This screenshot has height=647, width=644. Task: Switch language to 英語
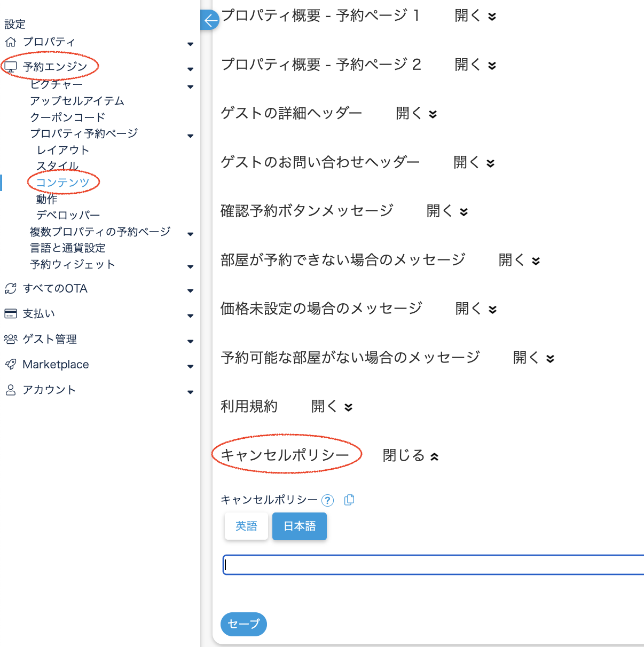coord(246,526)
